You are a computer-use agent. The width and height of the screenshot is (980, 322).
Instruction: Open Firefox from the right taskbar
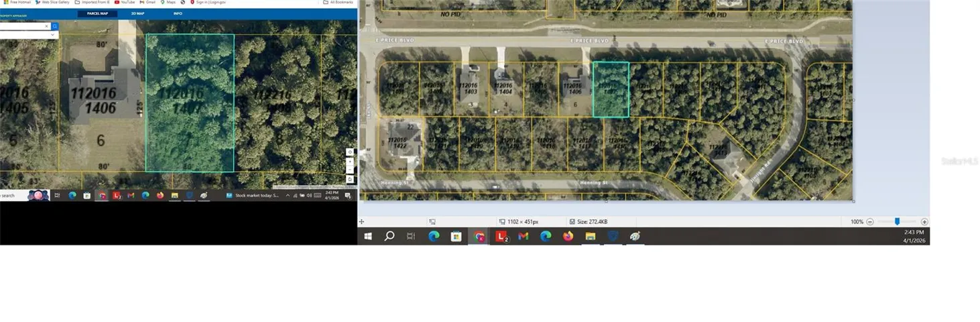click(x=568, y=236)
